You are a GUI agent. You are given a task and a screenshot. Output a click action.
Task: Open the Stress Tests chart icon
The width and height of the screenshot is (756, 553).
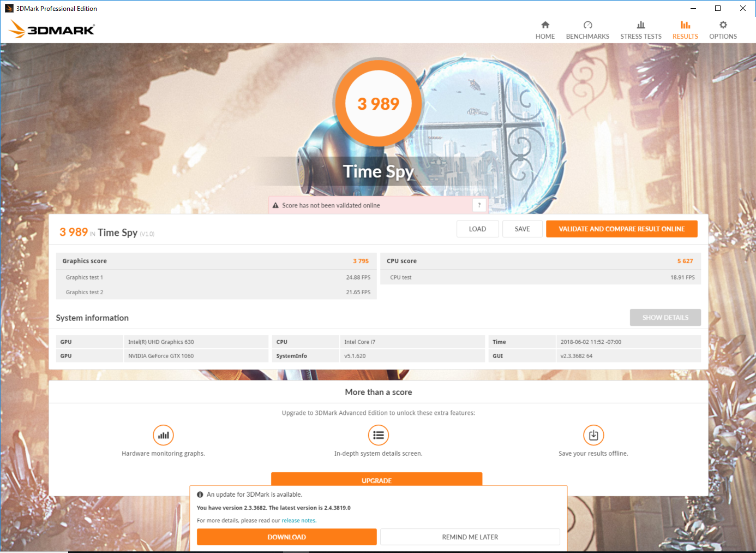(x=641, y=25)
